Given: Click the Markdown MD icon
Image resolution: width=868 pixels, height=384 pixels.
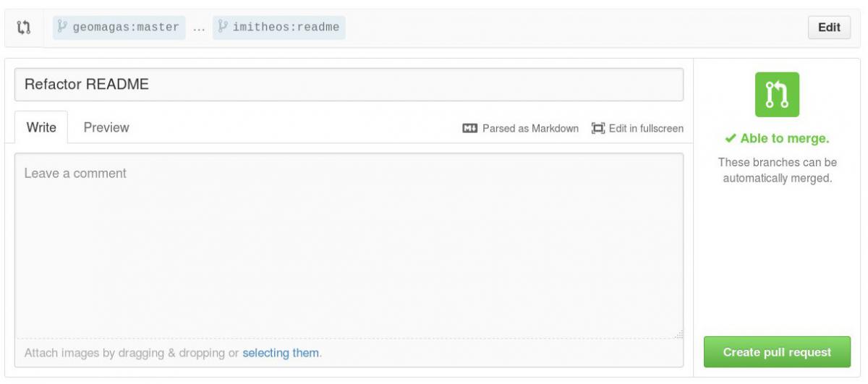Looking at the screenshot, I should pos(470,128).
